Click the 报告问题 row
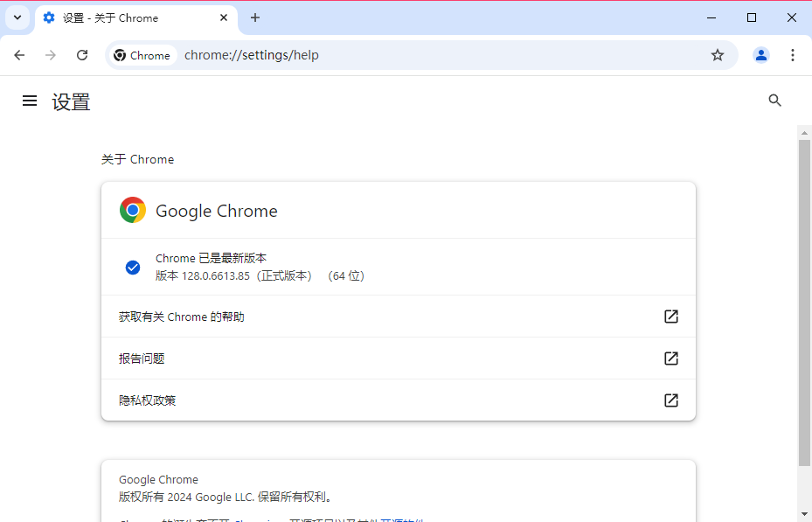Viewport: 812px width, 522px height. click(x=399, y=358)
